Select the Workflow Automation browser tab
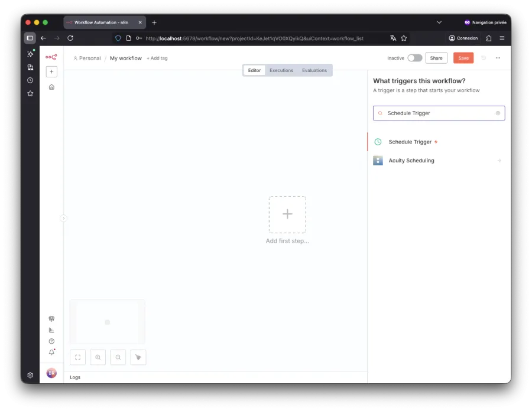Viewport: 532px width, 411px height. pos(105,22)
